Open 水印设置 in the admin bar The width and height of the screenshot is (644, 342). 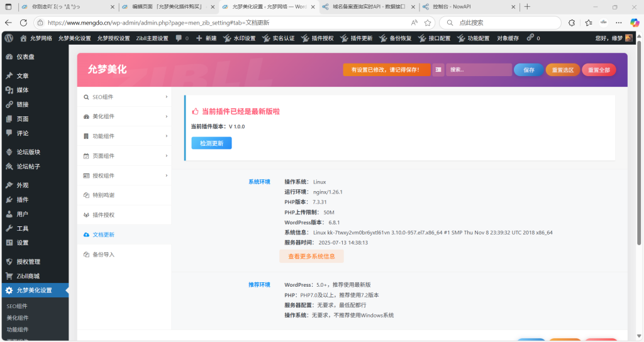[x=240, y=38]
